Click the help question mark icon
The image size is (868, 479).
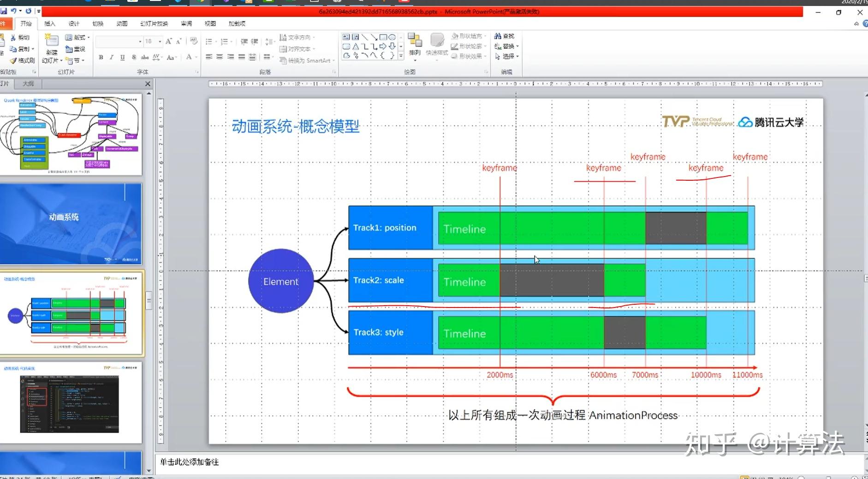[x=865, y=24]
